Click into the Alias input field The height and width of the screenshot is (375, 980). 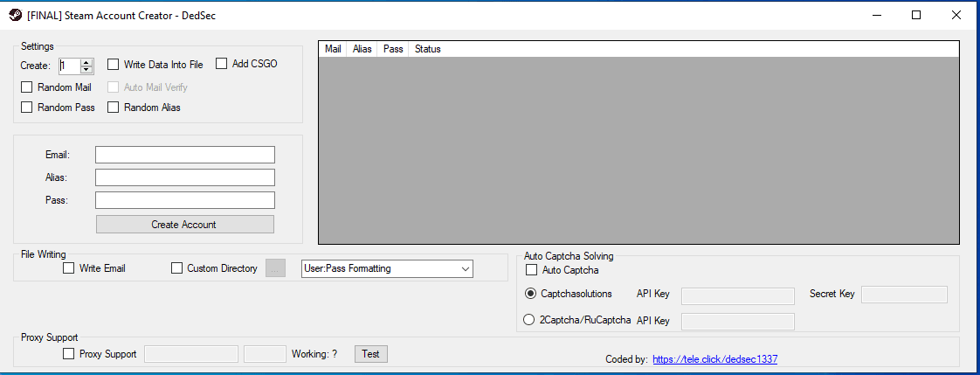(x=185, y=177)
